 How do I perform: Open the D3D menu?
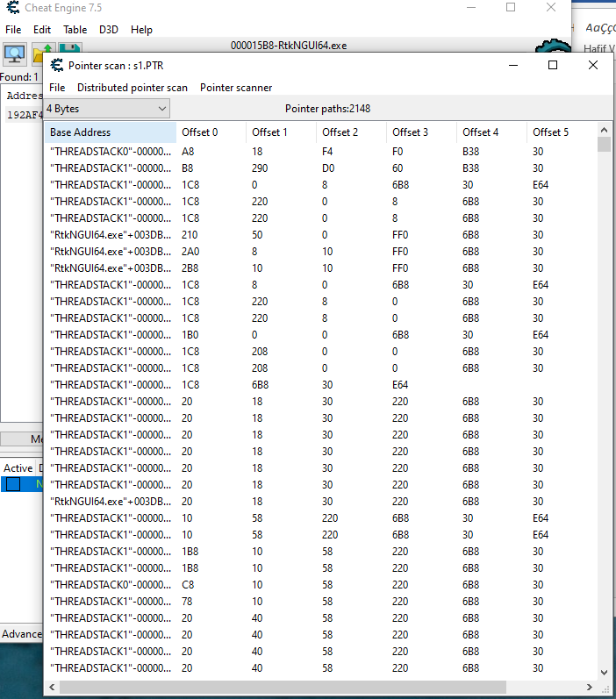point(109,30)
